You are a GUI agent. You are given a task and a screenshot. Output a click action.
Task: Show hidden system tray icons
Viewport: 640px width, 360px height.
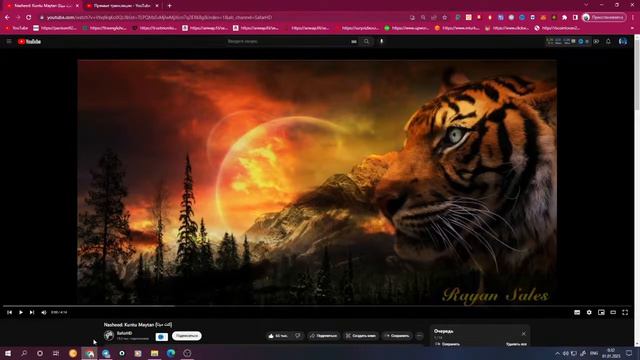(557, 353)
